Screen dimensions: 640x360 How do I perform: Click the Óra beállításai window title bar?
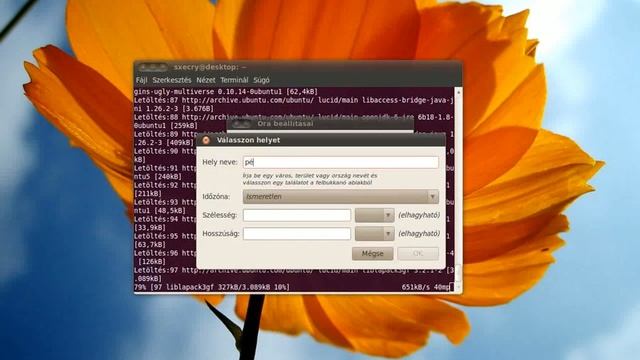pyautogui.click(x=320, y=124)
